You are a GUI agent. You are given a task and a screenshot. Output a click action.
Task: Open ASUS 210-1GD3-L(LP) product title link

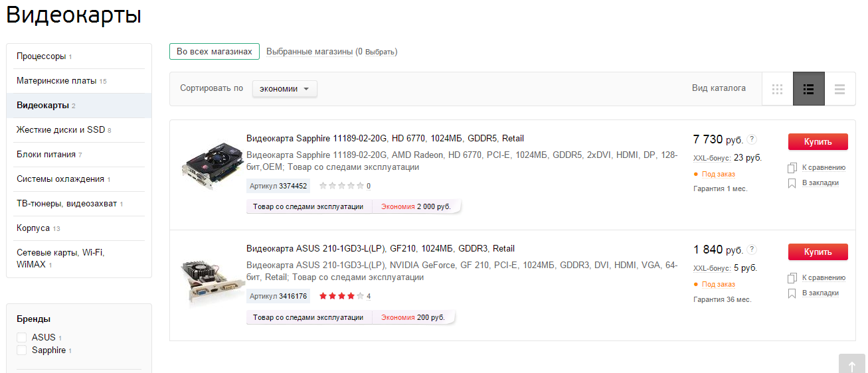[381, 249]
